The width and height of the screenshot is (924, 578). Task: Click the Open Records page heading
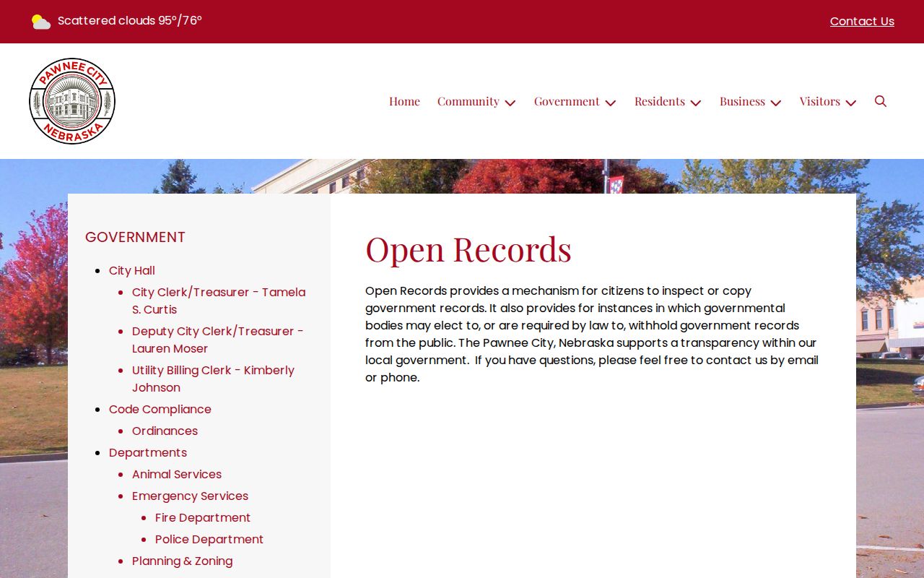point(468,249)
